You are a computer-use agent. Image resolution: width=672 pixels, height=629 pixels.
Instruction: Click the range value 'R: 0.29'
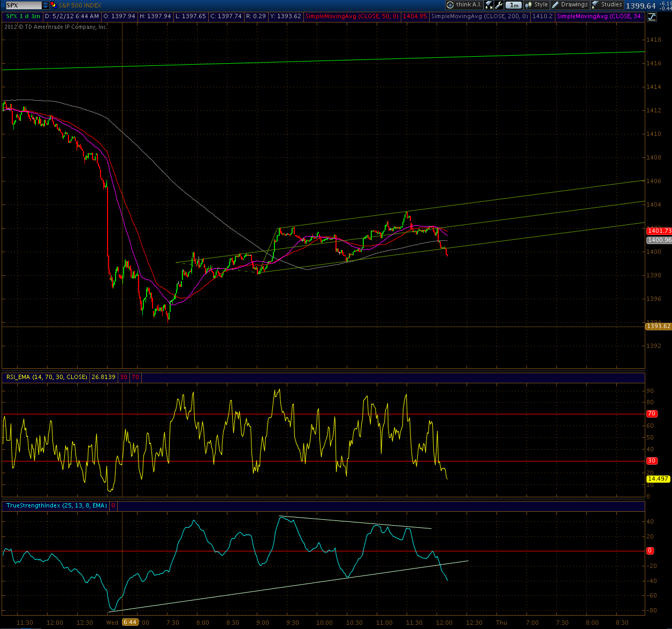click(256, 17)
